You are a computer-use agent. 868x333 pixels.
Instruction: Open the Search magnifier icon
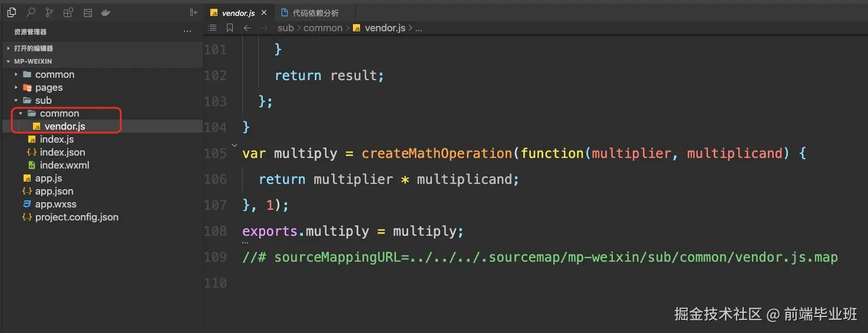point(31,12)
